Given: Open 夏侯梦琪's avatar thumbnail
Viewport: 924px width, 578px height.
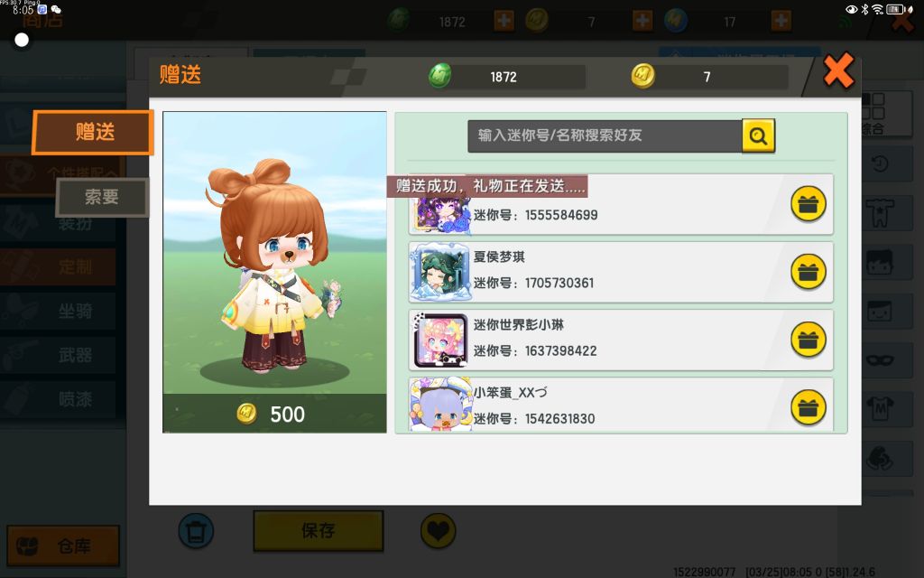Looking at the screenshot, I should (x=440, y=272).
